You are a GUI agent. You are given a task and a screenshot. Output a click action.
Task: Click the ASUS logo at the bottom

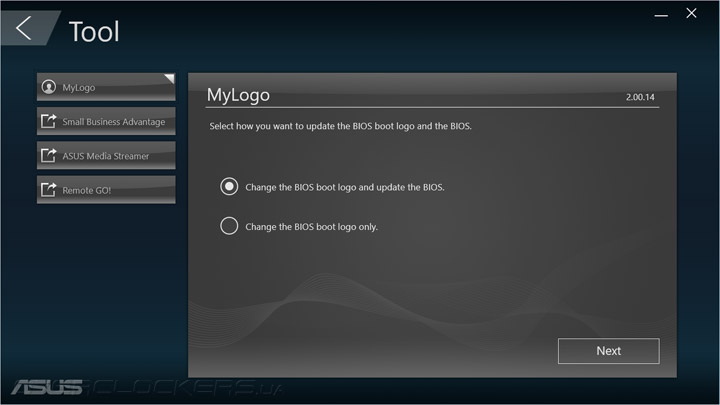[47, 387]
